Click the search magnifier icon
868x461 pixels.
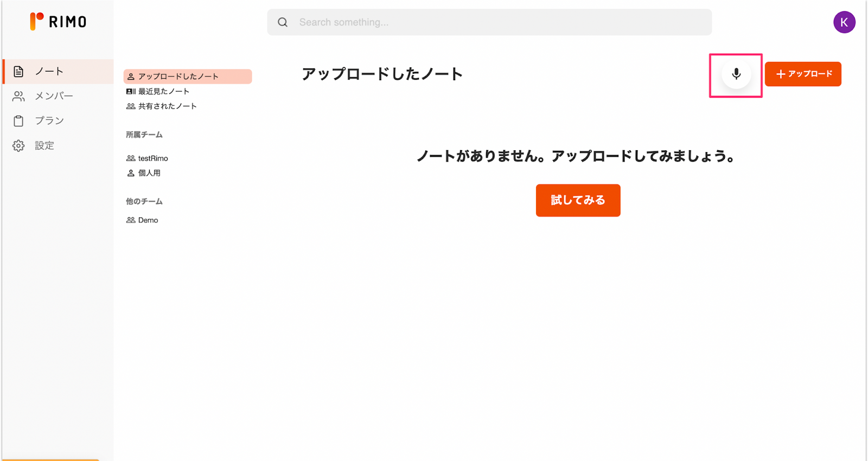[283, 22]
